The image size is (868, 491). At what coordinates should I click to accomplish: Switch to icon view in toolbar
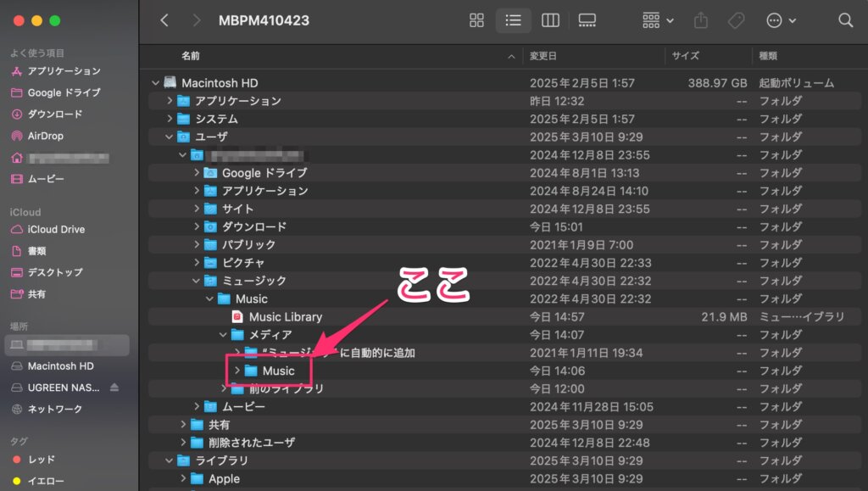pyautogui.click(x=476, y=20)
